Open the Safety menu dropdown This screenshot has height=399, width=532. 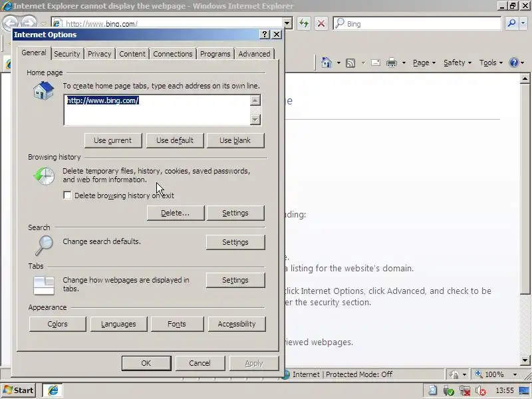point(458,63)
